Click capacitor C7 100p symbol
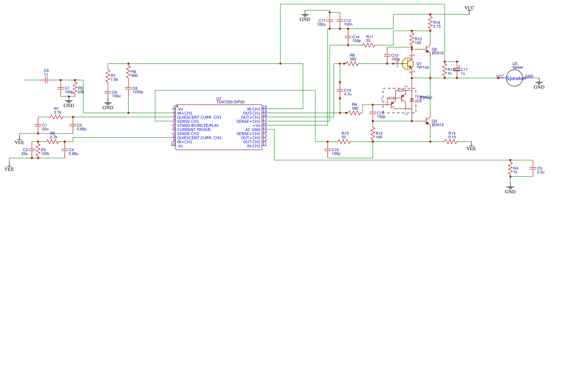588x382 pixels. [x=61, y=88]
